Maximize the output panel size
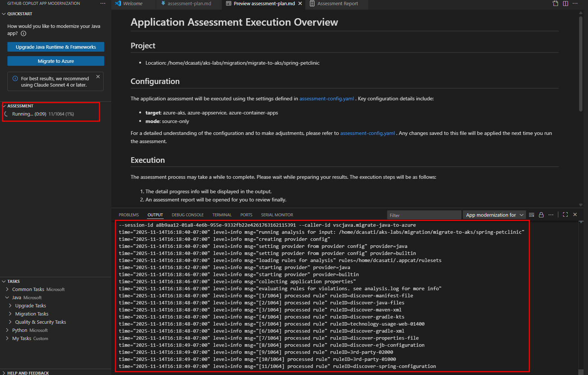588x375 pixels. point(565,214)
